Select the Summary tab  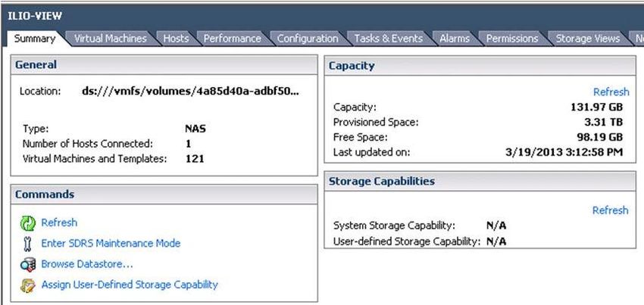click(35, 39)
